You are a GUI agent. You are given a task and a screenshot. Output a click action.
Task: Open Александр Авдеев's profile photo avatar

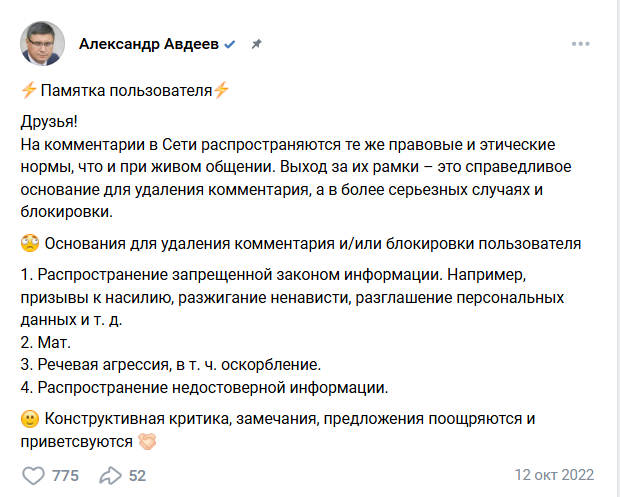(x=42, y=43)
